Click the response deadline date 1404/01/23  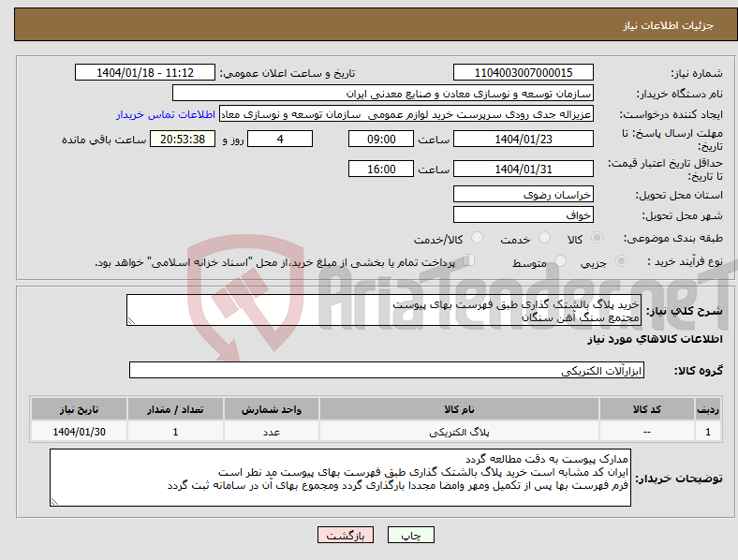tap(523, 139)
